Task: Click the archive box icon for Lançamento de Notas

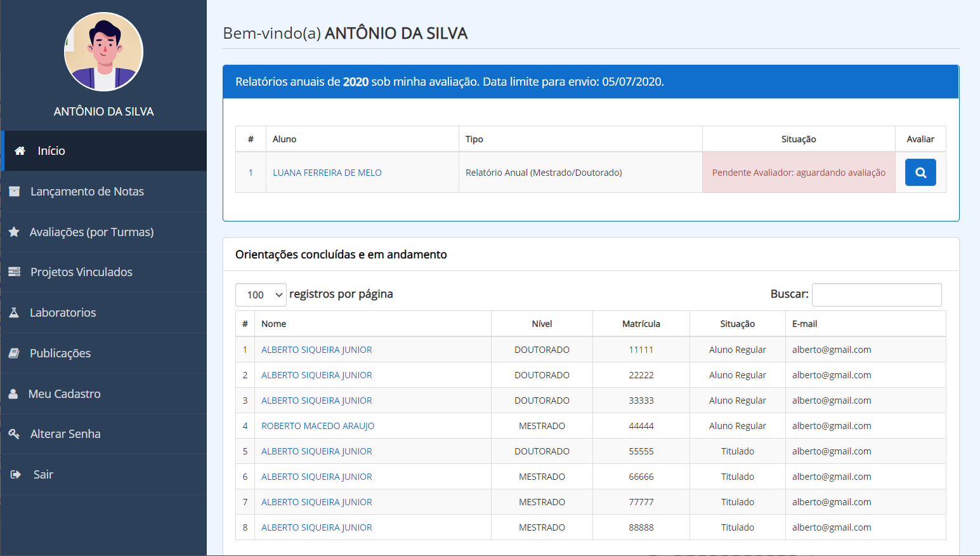Action: pos(14,191)
